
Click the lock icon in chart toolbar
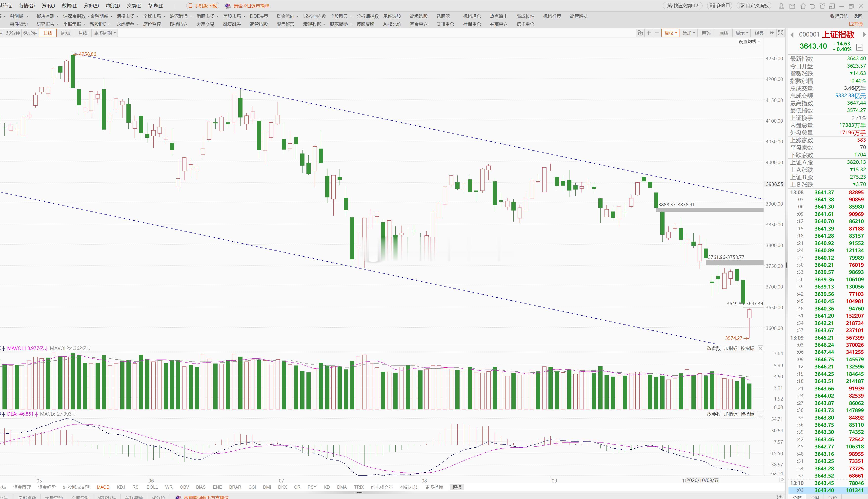coord(640,33)
